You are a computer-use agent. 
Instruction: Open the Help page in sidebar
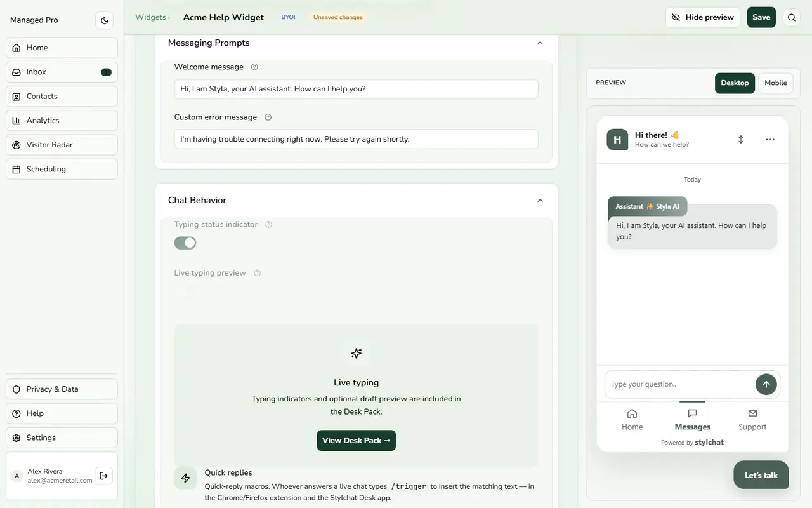[62, 413]
